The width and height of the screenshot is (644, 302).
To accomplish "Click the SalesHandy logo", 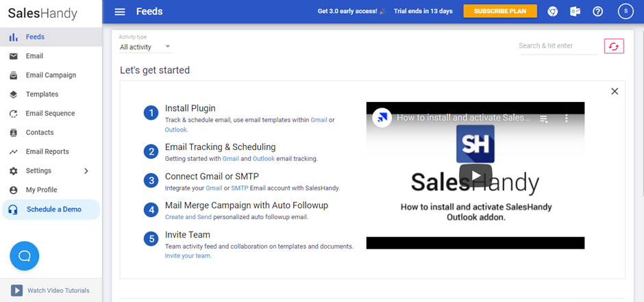I will click(42, 13).
